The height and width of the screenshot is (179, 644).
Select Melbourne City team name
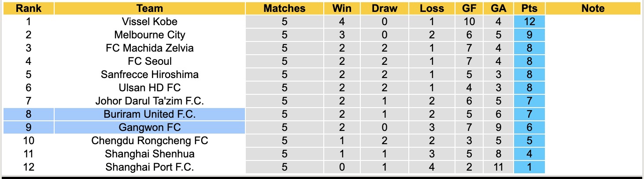point(149,35)
